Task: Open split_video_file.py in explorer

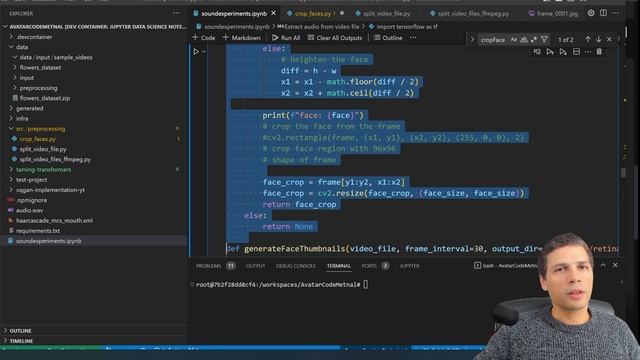Action: click(94, 149)
